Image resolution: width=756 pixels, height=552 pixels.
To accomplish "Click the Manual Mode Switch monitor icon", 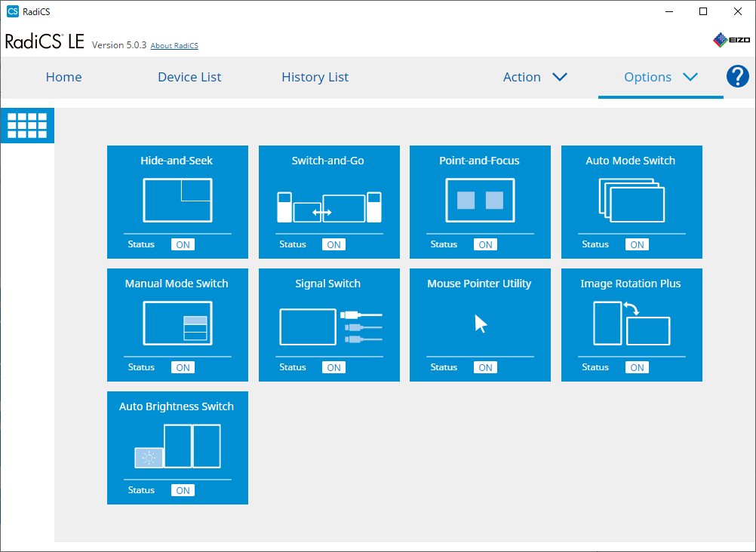I will coord(177,323).
